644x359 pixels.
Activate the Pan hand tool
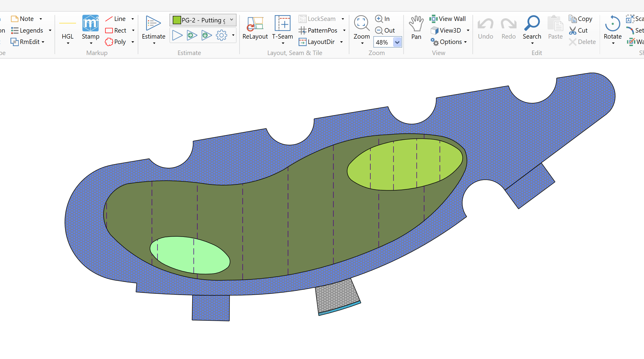pos(416,24)
